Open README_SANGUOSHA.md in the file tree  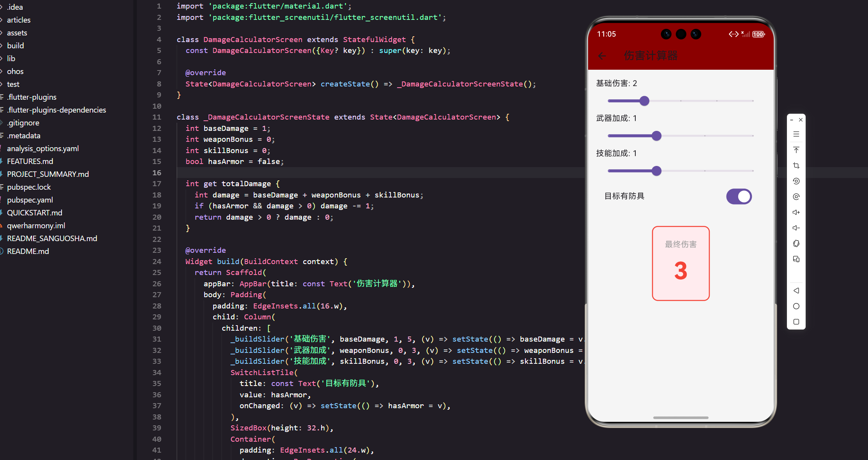[52, 238]
